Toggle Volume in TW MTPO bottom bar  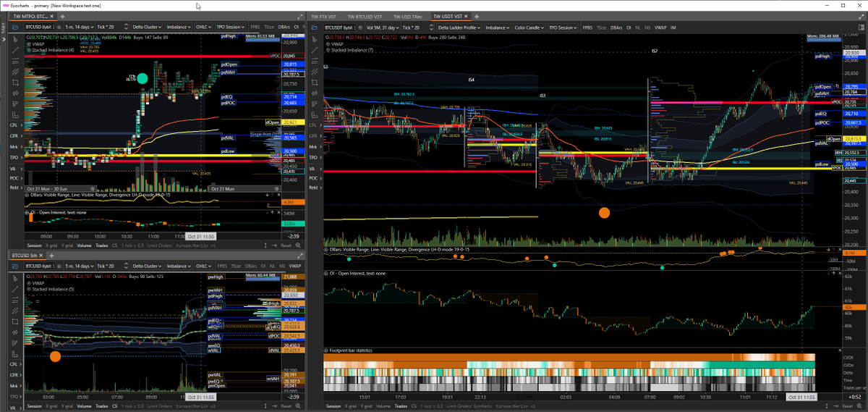click(x=84, y=245)
